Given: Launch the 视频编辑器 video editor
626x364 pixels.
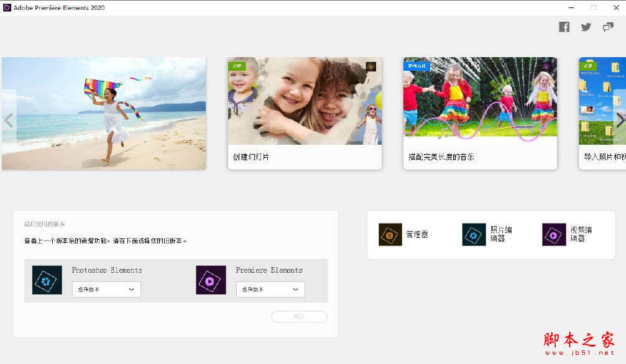Looking at the screenshot, I should point(568,235).
